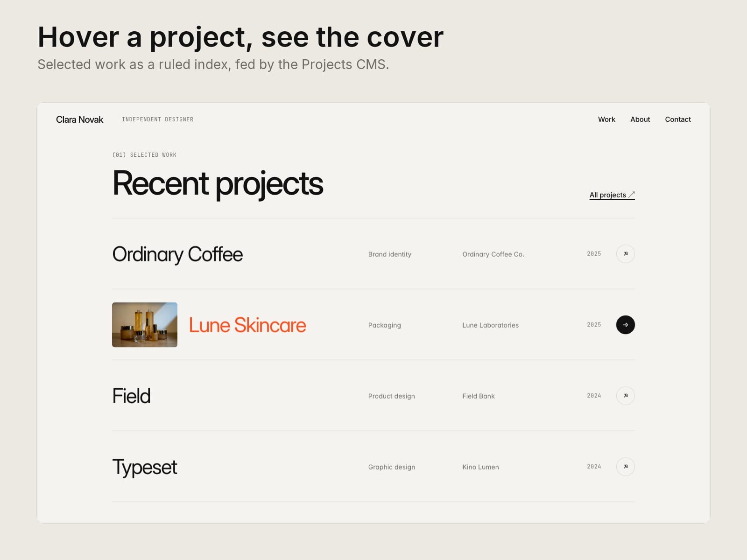Click the 'Hover a project, see the cover' headline

[240, 37]
